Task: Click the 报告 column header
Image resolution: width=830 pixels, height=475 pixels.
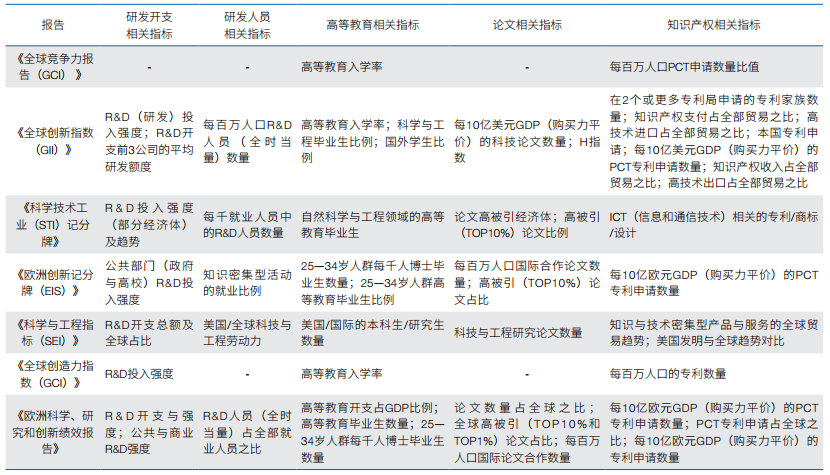Action: click(x=53, y=25)
